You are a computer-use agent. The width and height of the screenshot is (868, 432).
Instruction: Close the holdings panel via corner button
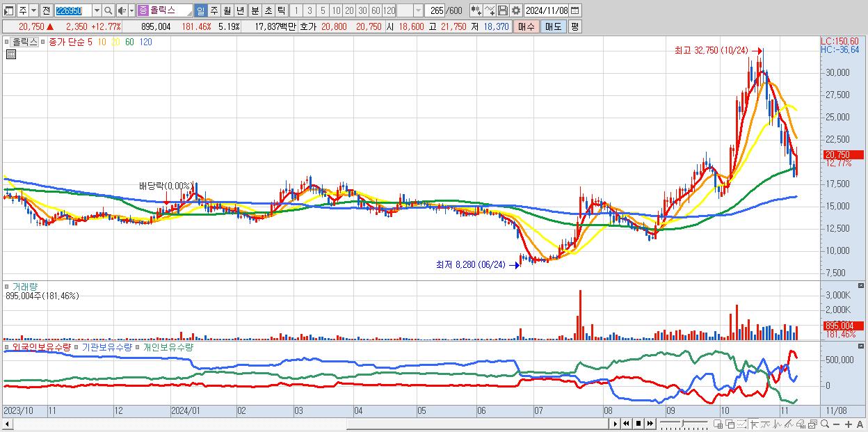[x=862, y=346]
